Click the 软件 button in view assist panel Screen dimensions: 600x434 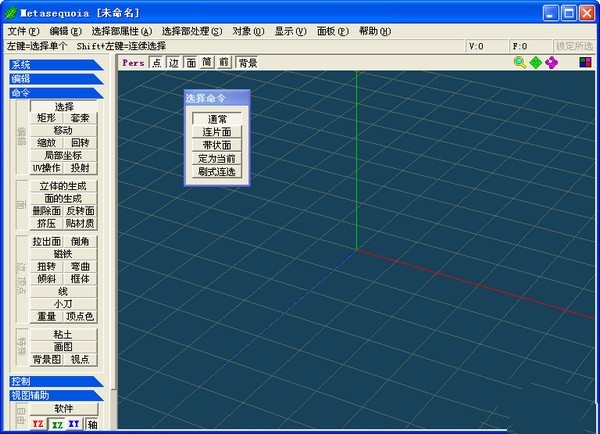(x=64, y=408)
